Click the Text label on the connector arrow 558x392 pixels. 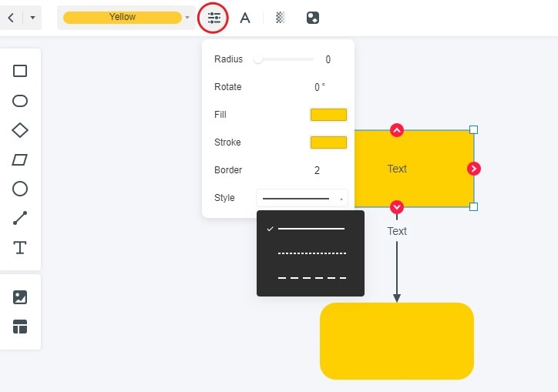click(397, 231)
